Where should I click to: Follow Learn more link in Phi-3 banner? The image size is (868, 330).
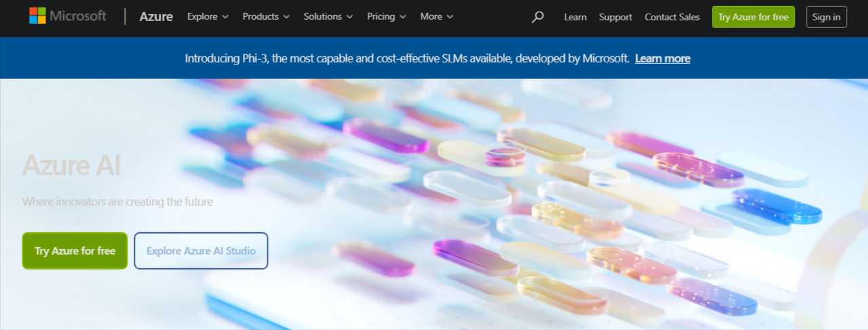pos(662,58)
